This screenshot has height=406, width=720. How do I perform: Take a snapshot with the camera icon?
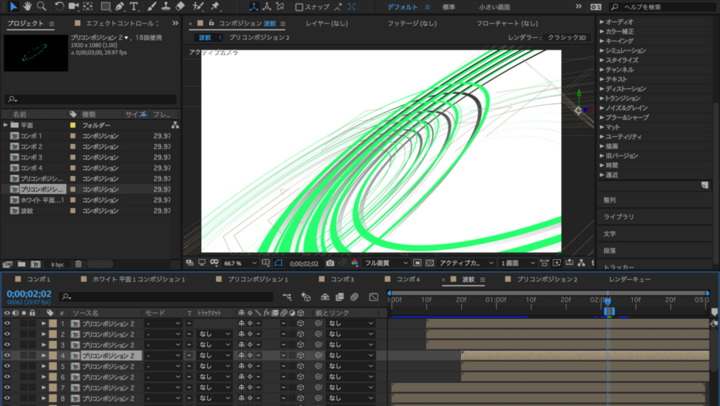coord(330,263)
